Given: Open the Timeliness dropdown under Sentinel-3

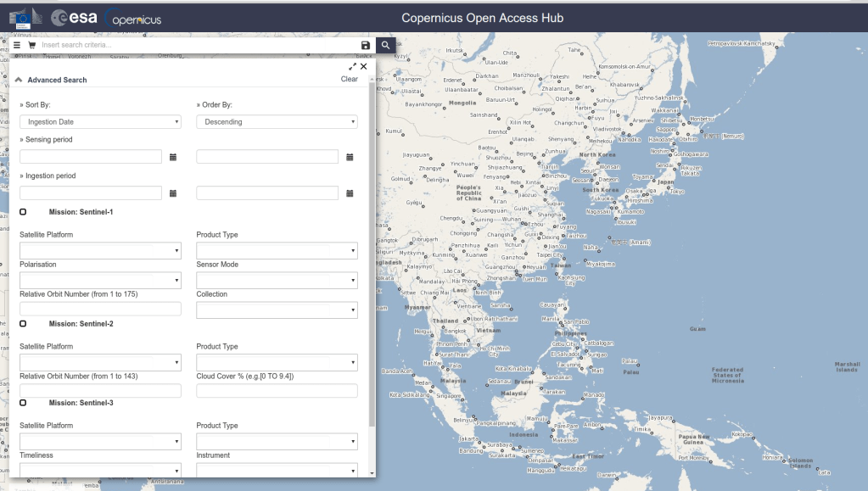Looking at the screenshot, I should pos(99,471).
